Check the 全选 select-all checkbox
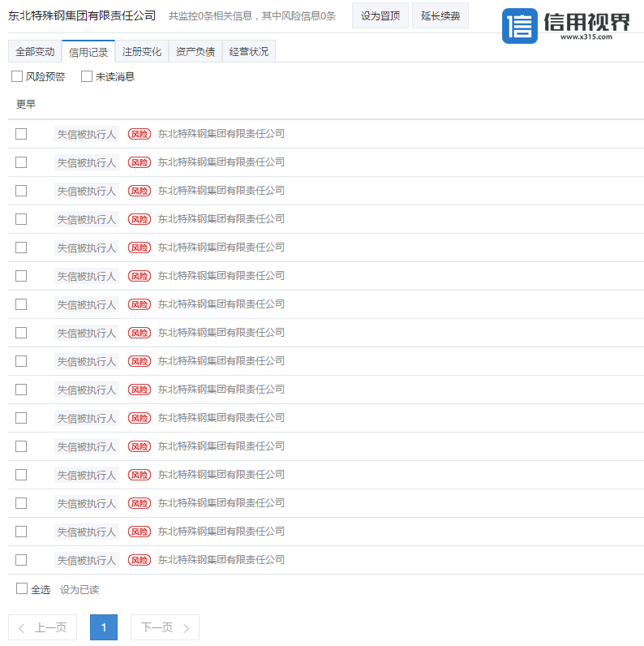The image size is (644, 646). [x=21, y=588]
